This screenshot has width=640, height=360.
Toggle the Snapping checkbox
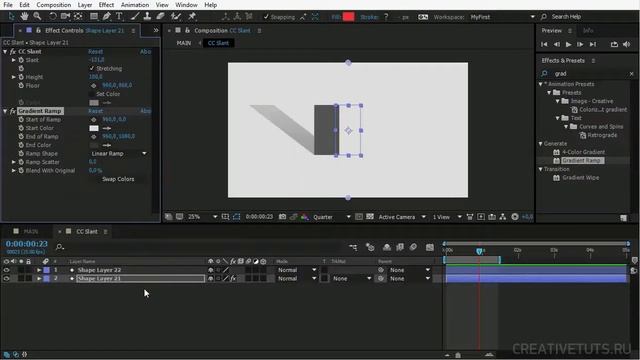coord(266,17)
